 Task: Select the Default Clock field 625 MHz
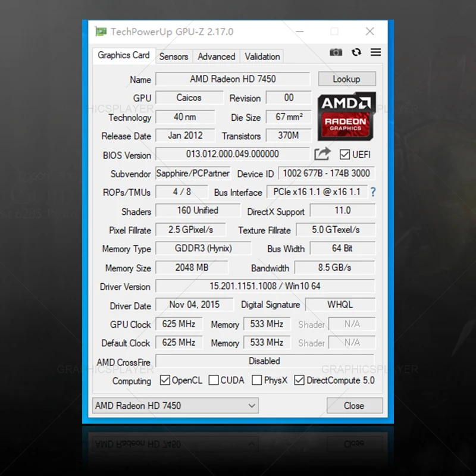tap(179, 343)
